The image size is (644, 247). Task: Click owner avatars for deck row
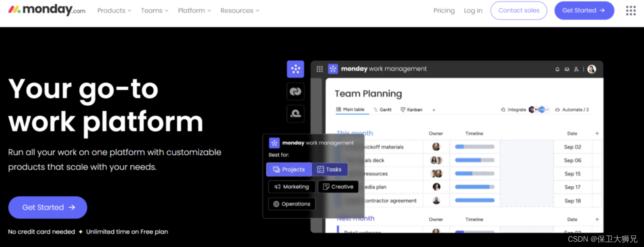tap(436, 160)
